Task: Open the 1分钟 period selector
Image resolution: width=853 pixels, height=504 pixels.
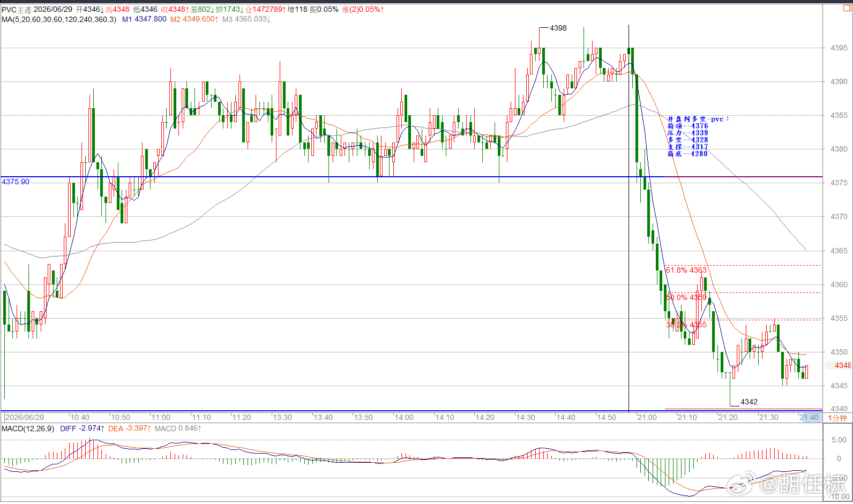Action: (837, 418)
